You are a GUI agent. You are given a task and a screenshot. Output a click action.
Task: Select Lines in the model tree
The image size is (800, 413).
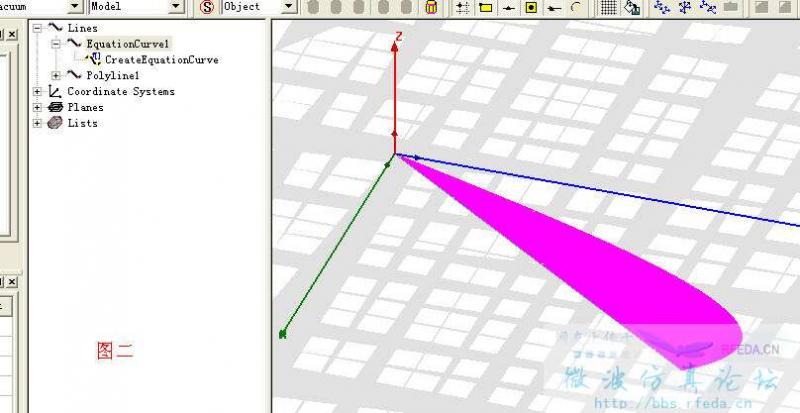click(83, 28)
